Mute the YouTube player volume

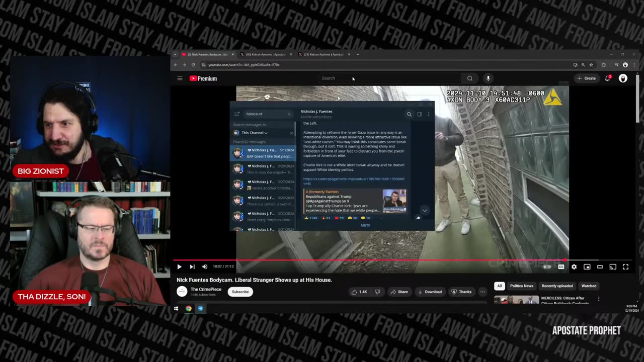coord(205,267)
